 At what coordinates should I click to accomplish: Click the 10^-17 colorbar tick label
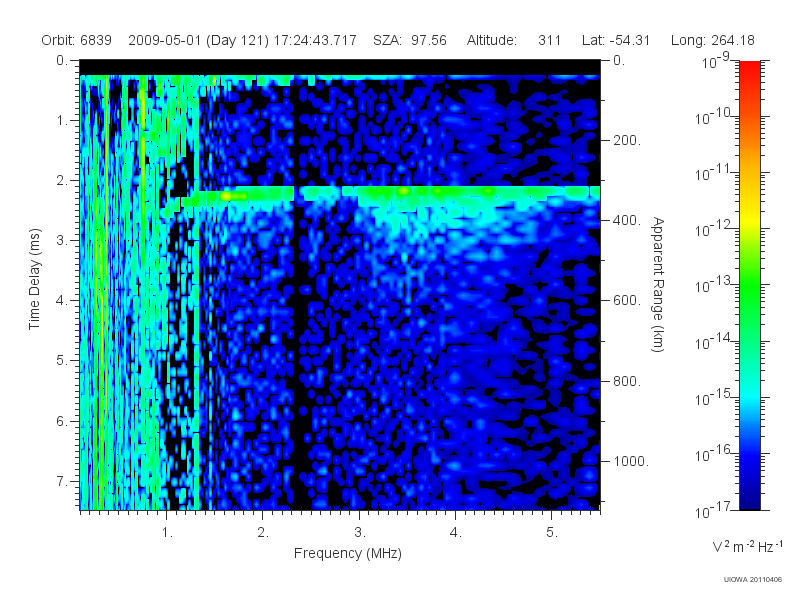coord(714,510)
